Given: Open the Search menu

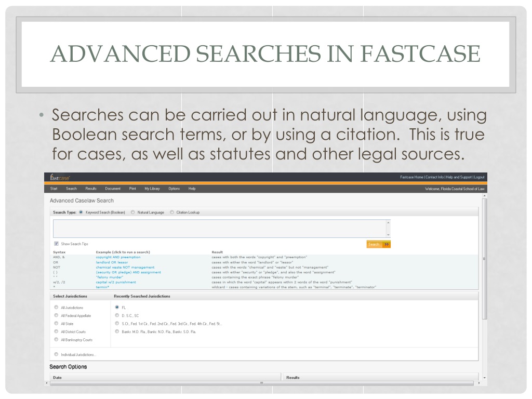Looking at the screenshot, I should tap(71, 189).
